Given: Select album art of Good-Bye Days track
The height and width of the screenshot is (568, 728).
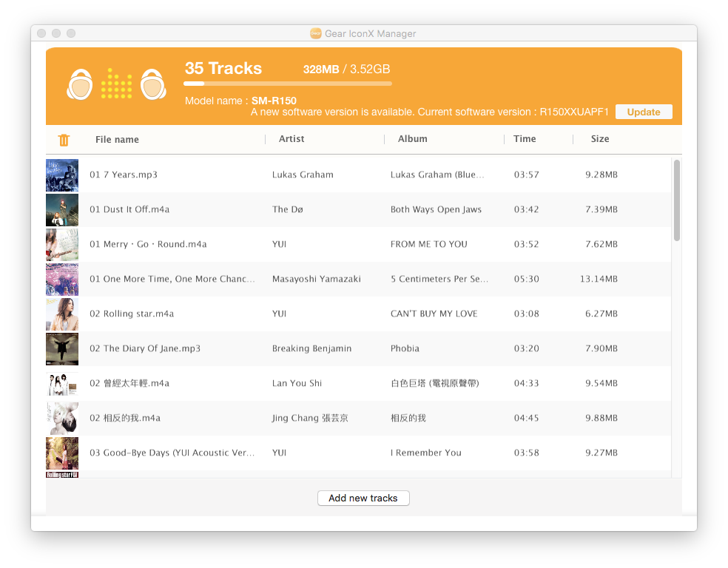Looking at the screenshot, I should [x=62, y=453].
